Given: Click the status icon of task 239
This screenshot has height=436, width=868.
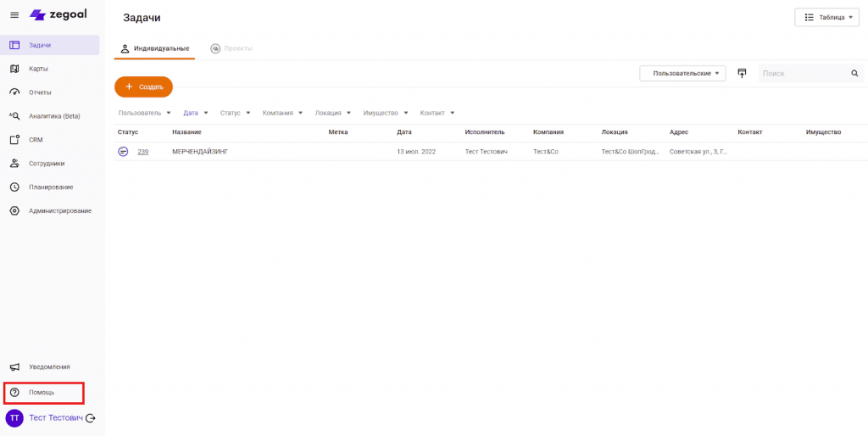Looking at the screenshot, I should (123, 152).
